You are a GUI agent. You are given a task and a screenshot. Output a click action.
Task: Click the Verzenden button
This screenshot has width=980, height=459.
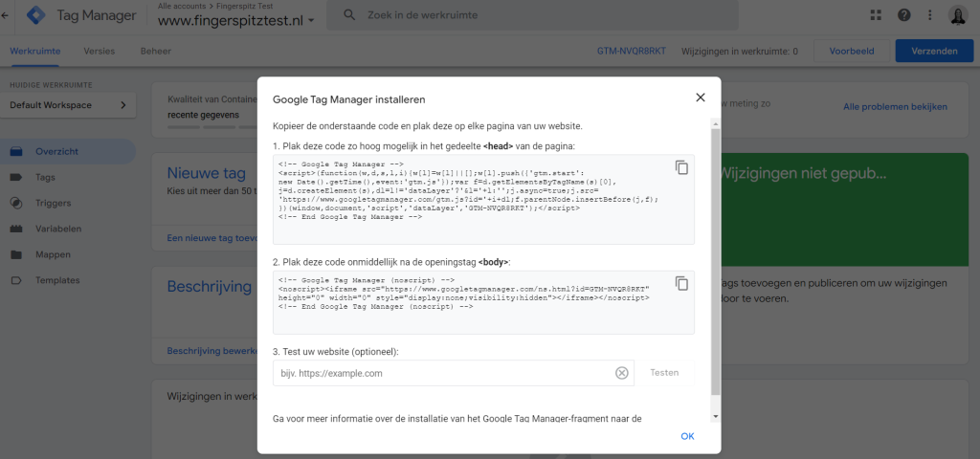[x=934, y=52]
